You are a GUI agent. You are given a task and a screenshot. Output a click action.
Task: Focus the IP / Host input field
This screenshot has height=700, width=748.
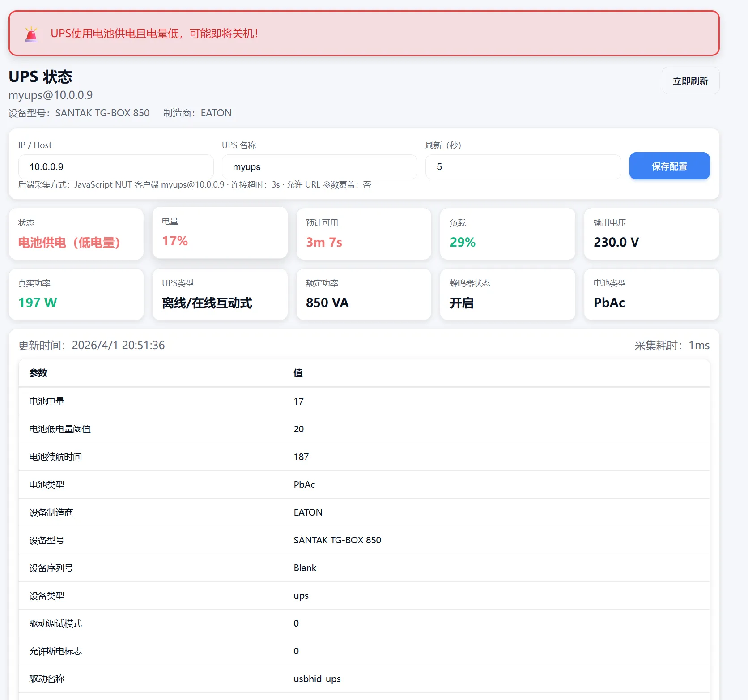[x=115, y=167]
